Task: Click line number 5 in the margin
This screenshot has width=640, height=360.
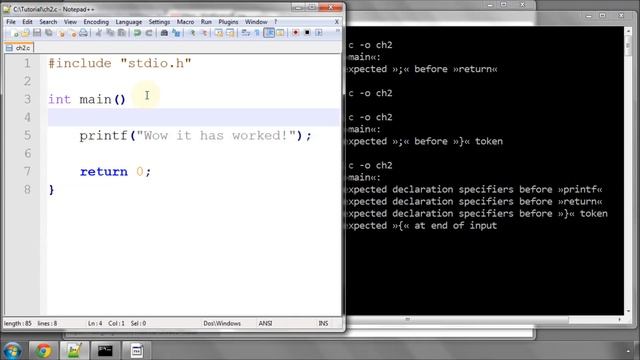Action: click(27, 136)
